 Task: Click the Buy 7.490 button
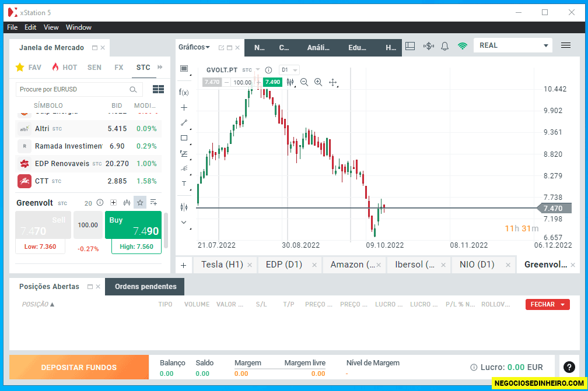click(133, 225)
